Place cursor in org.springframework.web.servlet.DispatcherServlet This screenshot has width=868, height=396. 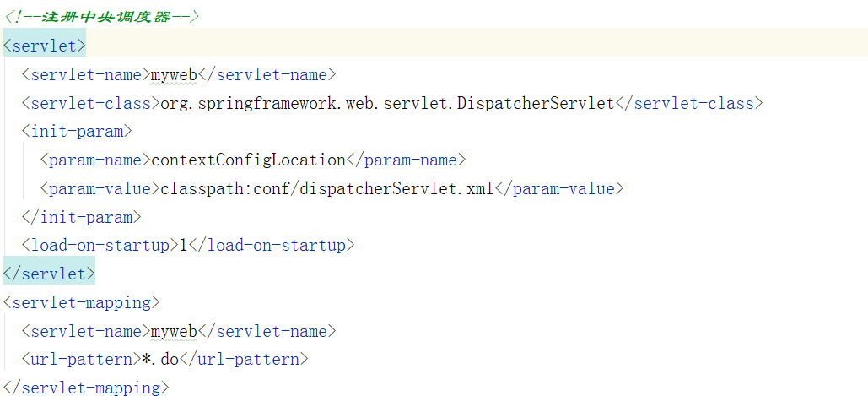coord(387,104)
